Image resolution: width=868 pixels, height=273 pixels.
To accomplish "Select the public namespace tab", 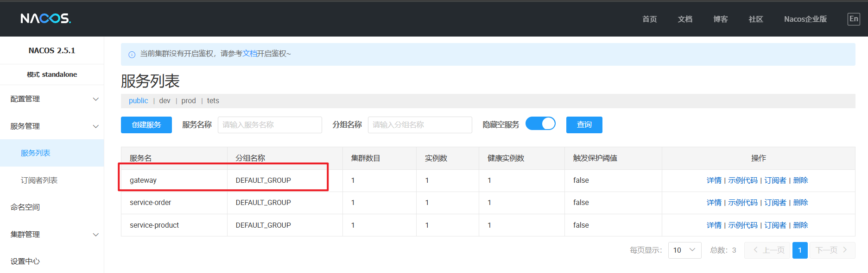I will (138, 101).
